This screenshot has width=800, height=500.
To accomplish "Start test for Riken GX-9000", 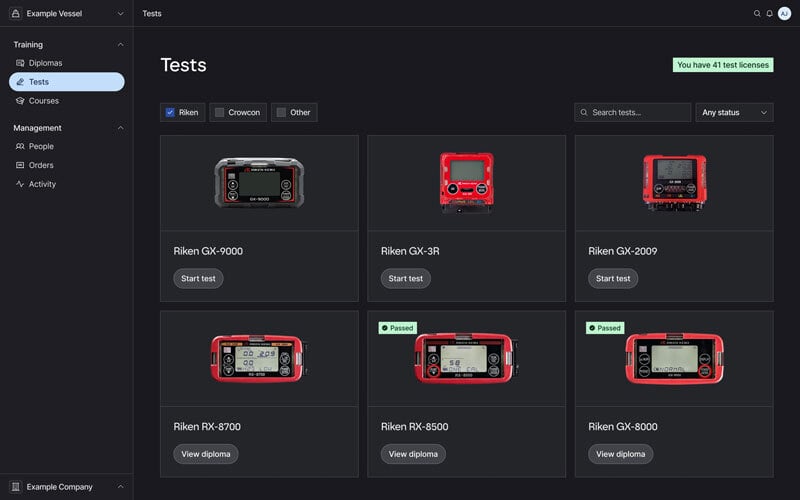I will tap(198, 278).
